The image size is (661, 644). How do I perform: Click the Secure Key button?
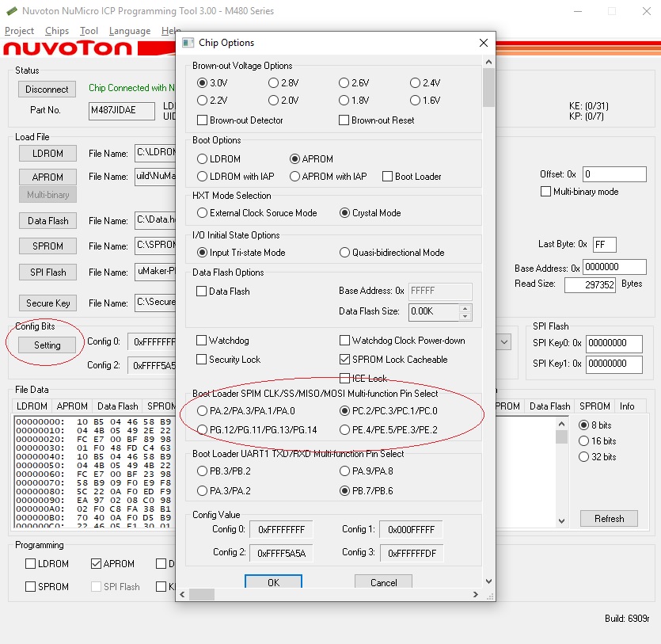47,303
